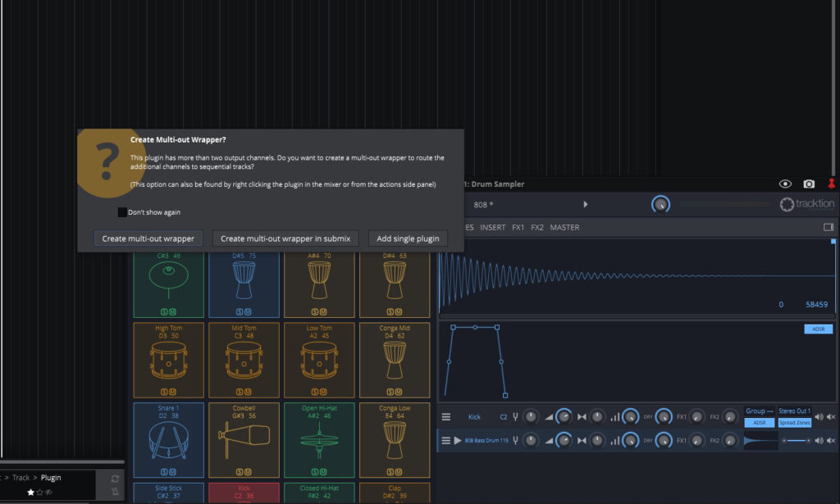Click the red pin icon
The height and width of the screenshot is (504, 840).
(832, 184)
